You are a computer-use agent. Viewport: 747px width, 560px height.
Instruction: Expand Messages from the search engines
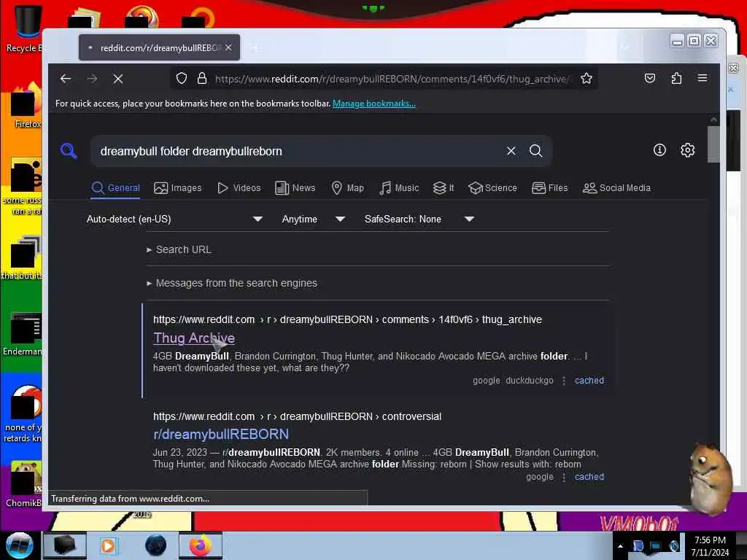(x=231, y=283)
